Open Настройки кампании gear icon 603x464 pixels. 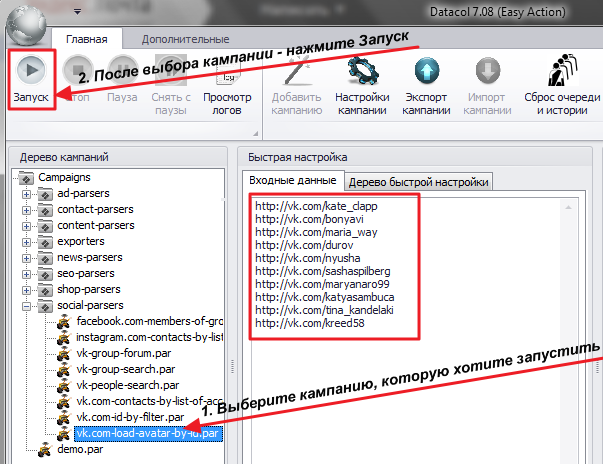click(x=363, y=70)
